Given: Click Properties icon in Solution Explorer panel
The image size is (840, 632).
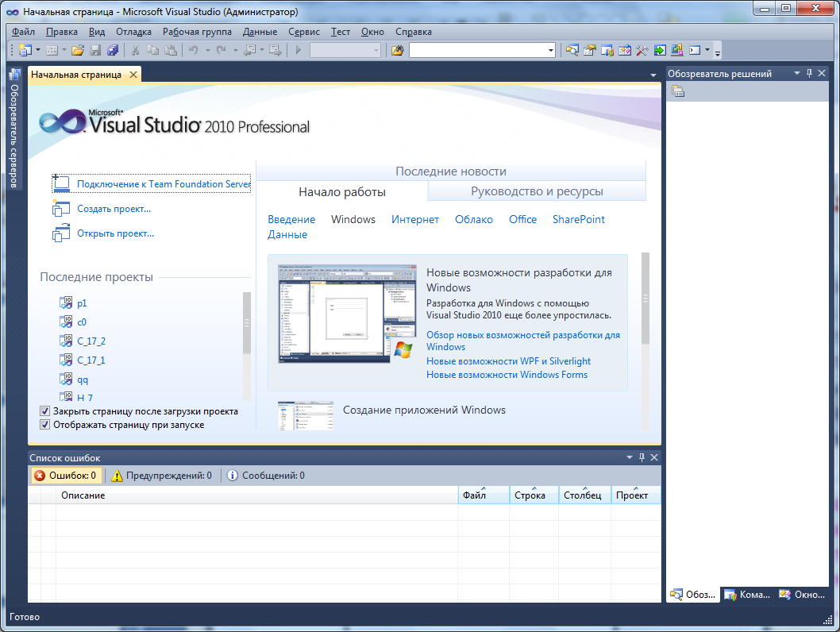Looking at the screenshot, I should tap(678, 91).
